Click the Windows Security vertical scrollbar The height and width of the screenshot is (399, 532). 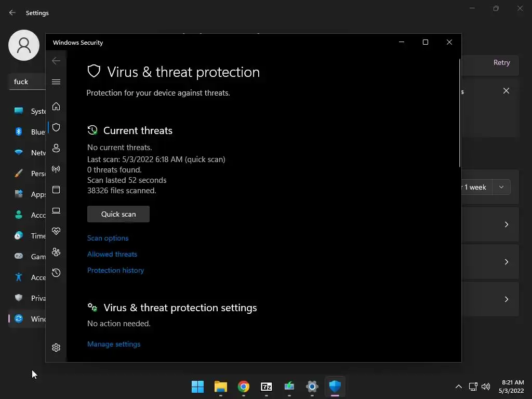(x=460, y=113)
